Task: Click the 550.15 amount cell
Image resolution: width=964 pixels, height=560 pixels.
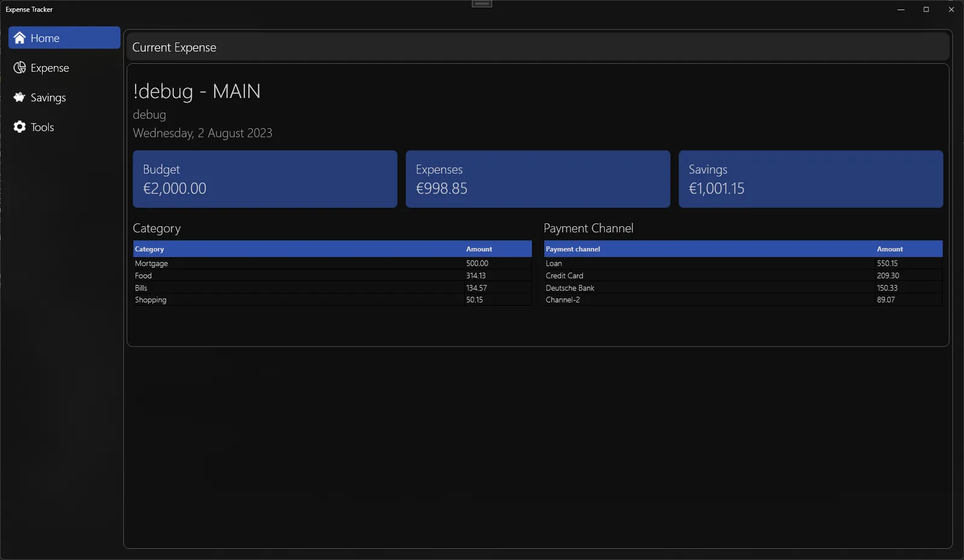Action: [x=909, y=263]
